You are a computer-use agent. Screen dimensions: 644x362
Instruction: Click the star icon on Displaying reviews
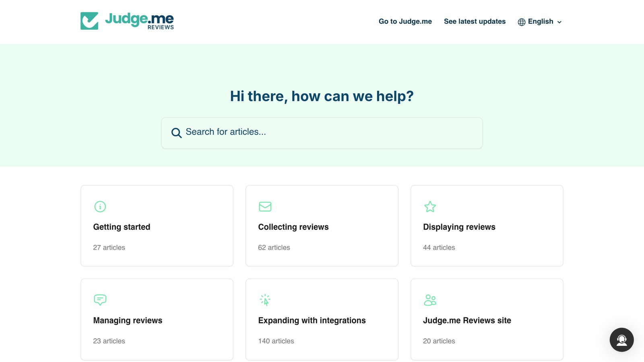pos(430,206)
